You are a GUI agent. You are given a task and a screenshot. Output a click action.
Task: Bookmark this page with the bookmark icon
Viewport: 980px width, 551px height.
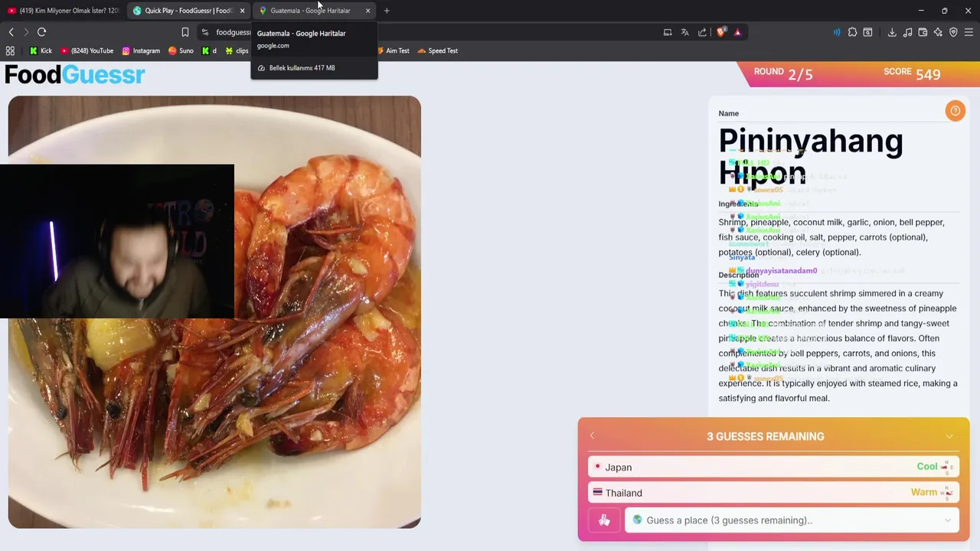185,32
